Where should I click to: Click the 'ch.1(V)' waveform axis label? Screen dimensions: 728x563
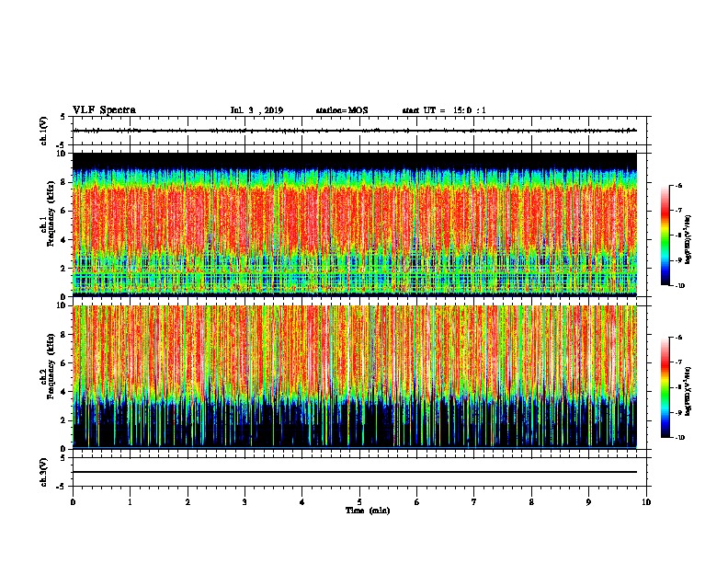pyautogui.click(x=44, y=131)
